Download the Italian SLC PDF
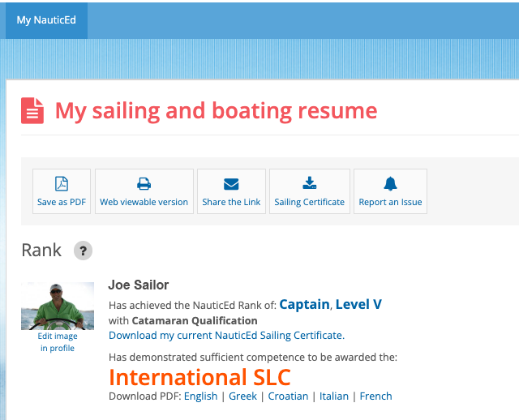The height and width of the screenshot is (420, 519). [334, 396]
